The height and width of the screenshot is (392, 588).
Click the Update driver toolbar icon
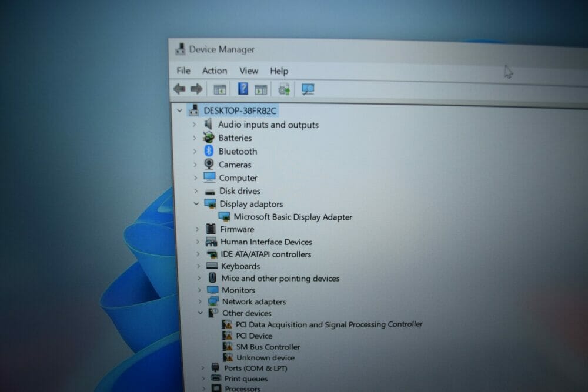click(284, 89)
